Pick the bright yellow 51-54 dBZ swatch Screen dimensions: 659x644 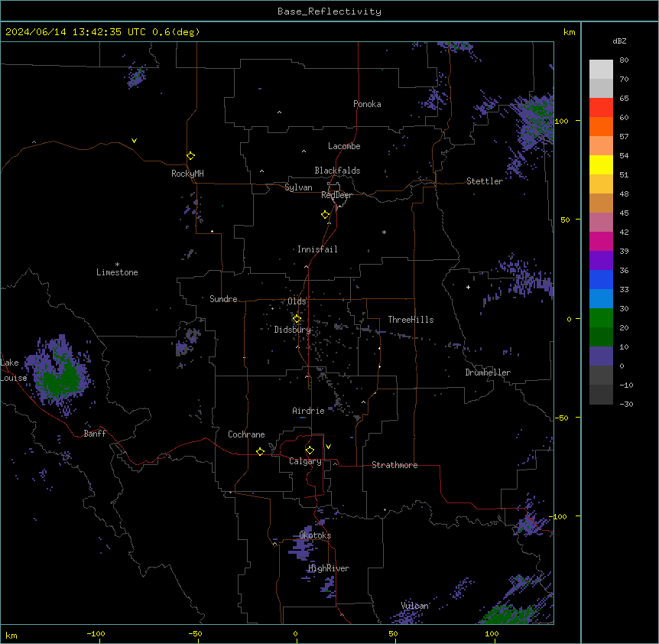[x=601, y=164]
